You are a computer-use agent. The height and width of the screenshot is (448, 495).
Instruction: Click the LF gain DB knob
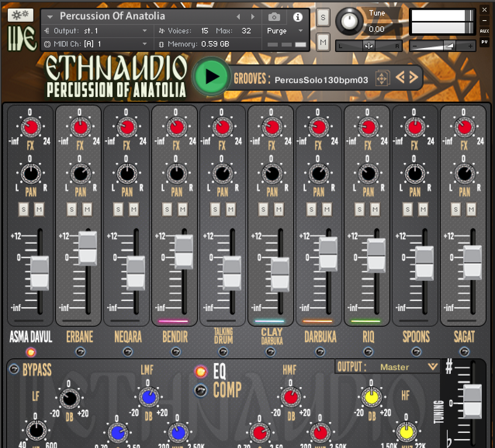point(69,398)
